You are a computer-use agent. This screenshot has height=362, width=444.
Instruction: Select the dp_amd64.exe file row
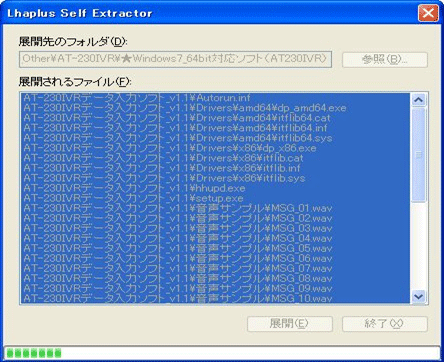(x=215, y=108)
